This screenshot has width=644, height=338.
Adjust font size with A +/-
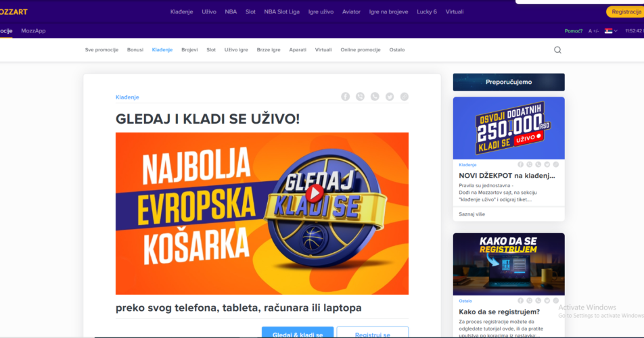coord(593,31)
